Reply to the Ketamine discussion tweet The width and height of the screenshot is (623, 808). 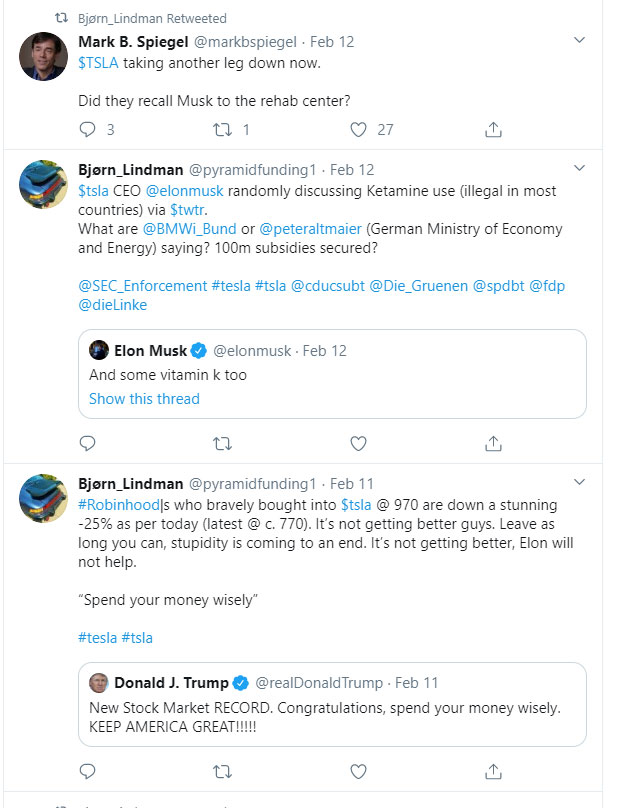tap(87, 442)
